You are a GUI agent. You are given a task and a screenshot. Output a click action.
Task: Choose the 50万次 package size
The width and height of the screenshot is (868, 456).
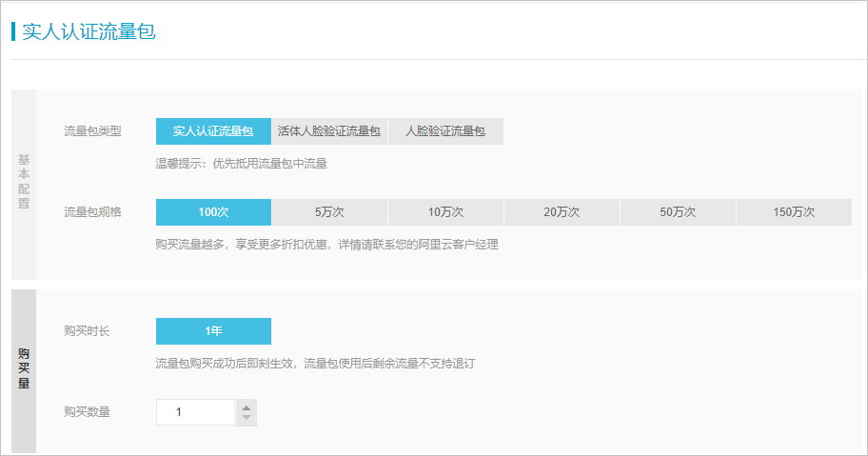tap(678, 212)
